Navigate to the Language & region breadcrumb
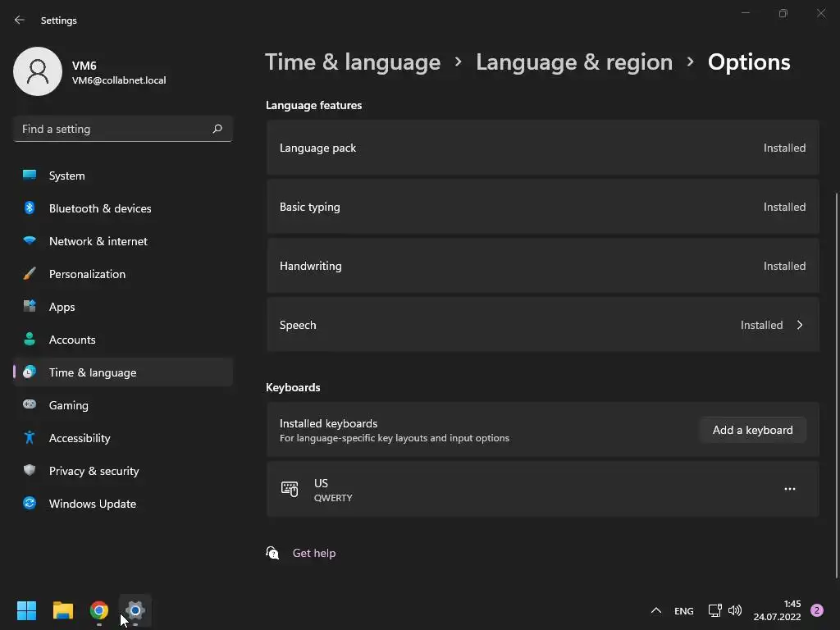Viewport: 840px width, 630px height. pos(573,62)
